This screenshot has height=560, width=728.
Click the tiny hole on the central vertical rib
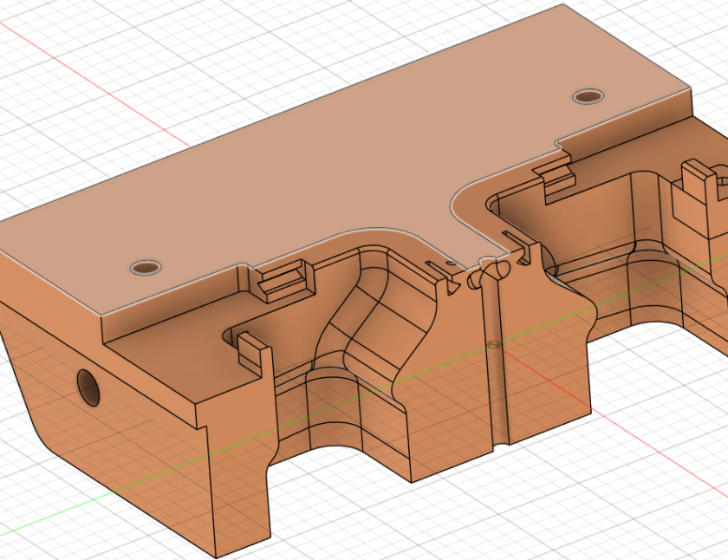pos(494,344)
